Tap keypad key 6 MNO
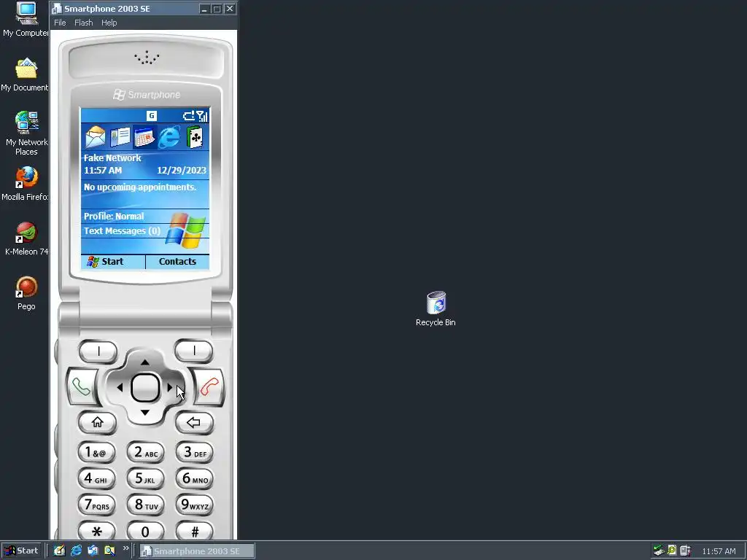 [194, 478]
